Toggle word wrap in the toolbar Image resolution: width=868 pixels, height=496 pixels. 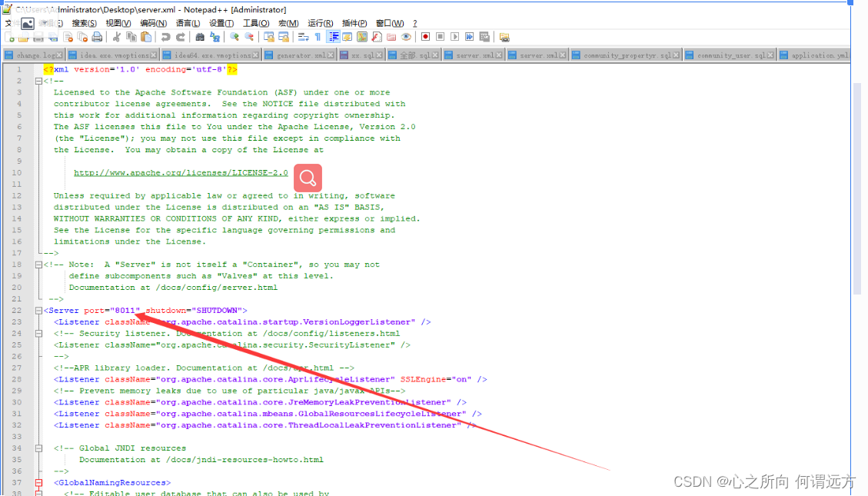pyautogui.click(x=304, y=37)
